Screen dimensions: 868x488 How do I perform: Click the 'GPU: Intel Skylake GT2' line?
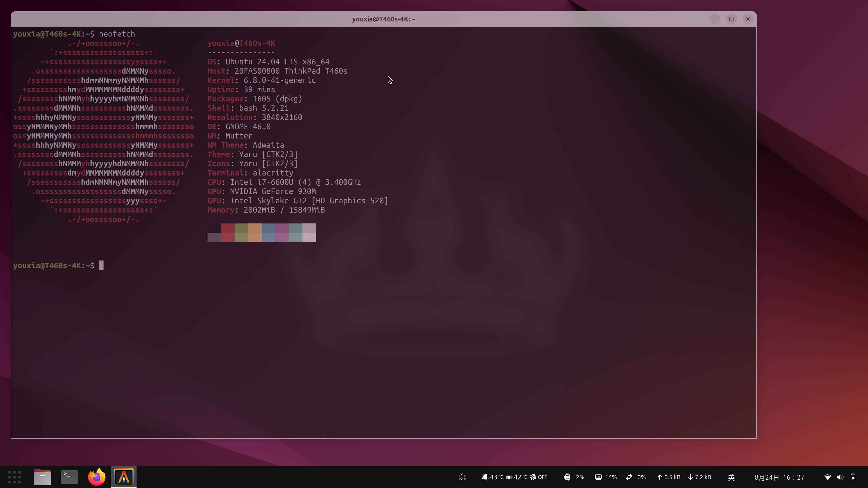(298, 201)
